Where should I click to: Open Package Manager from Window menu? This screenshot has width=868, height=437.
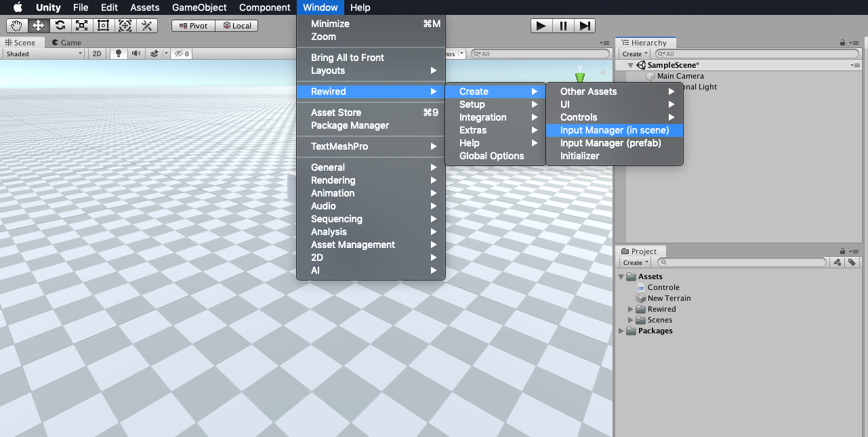371,125
